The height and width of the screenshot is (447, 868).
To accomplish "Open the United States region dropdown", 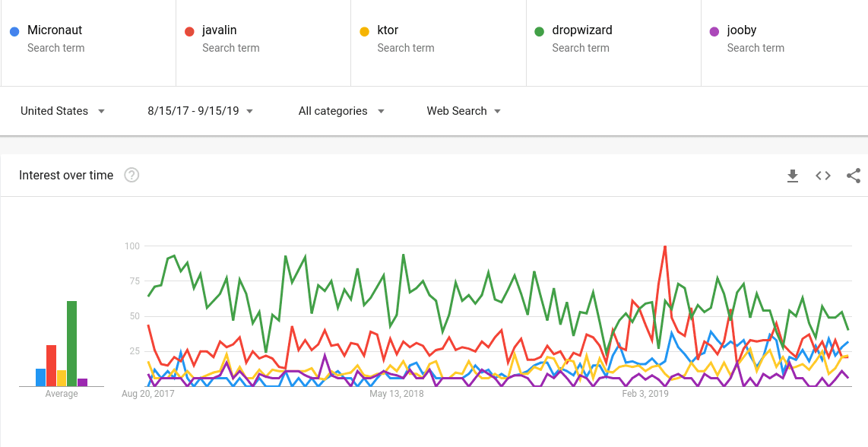I will tap(62, 111).
